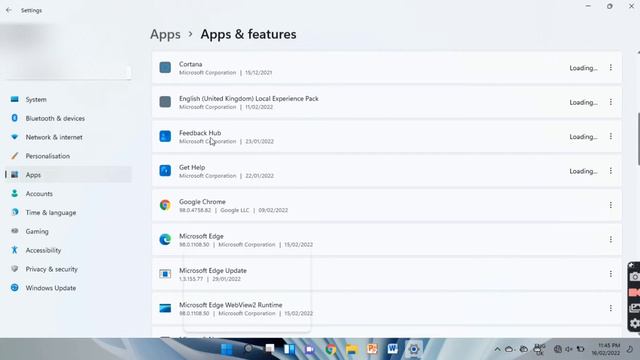Screen dimensions: 640x360
Task: Open Widgets from the taskbar
Action: 289,349
